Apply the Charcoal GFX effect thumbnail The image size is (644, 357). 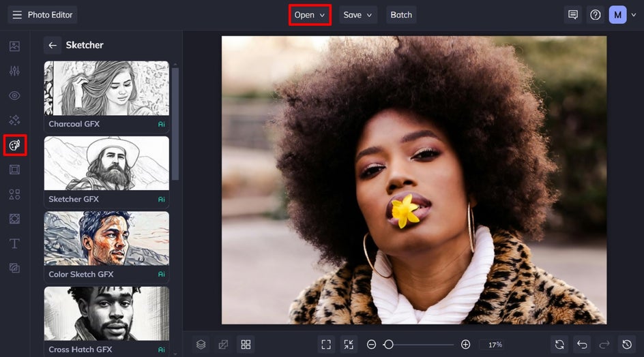tap(106, 88)
